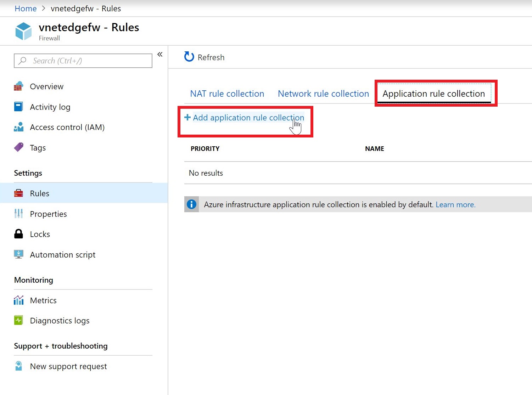532x395 pixels.
Task: Click the Properties sliders icon
Action: (x=18, y=214)
